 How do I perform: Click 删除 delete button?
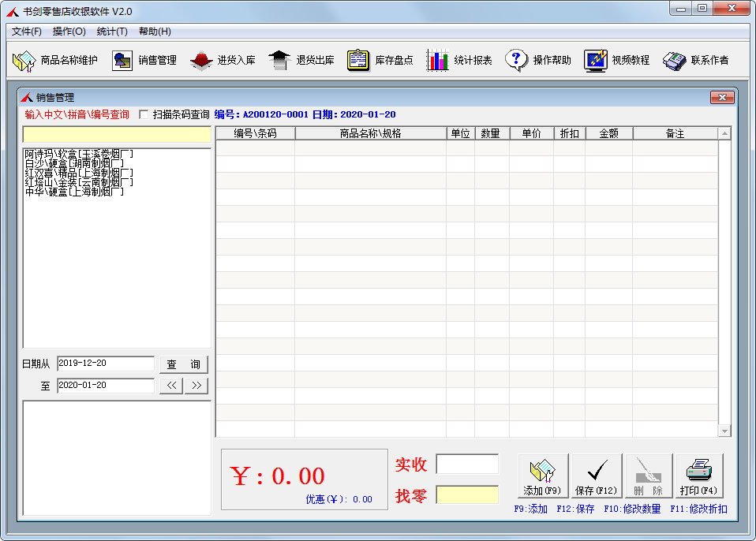coord(649,476)
